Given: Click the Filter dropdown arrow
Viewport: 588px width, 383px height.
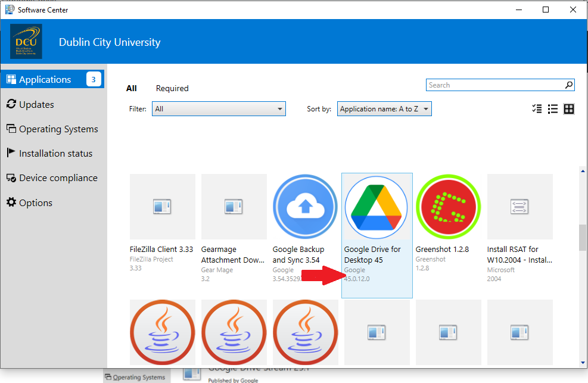Looking at the screenshot, I should (x=280, y=109).
